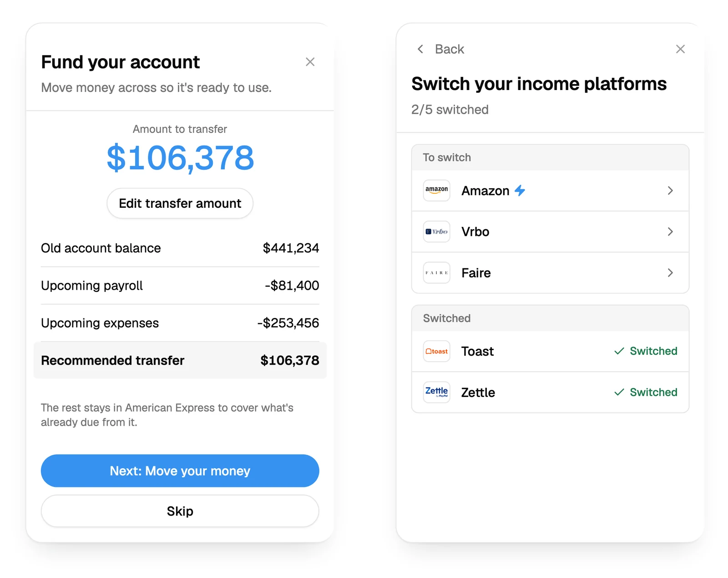Click the Zettle logo icon

(x=437, y=392)
